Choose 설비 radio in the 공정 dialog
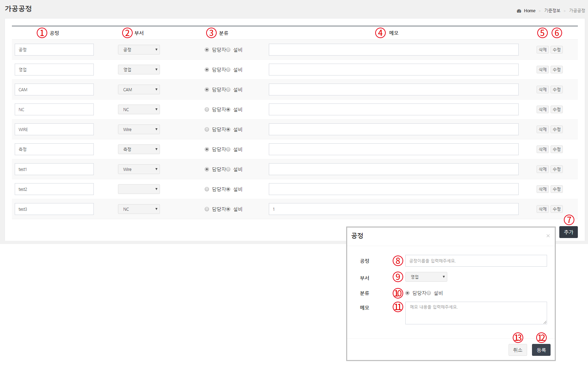Image resolution: width=588 pixels, height=374 pixels. [429, 293]
